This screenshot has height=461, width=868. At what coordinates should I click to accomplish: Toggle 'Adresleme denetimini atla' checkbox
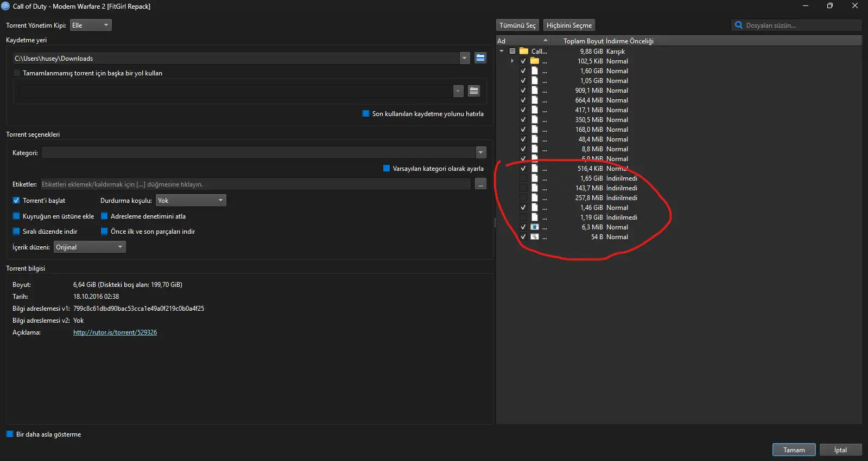click(104, 216)
